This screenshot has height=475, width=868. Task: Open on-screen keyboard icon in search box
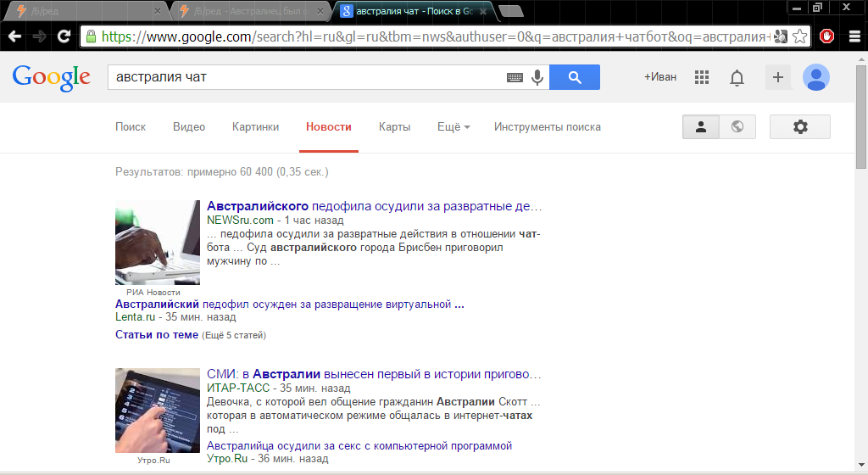[515, 77]
